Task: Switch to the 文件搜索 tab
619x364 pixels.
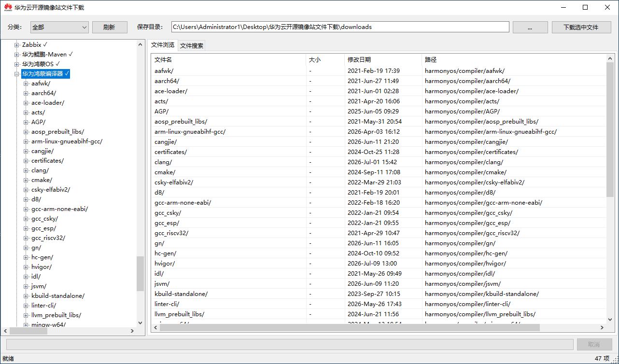Action: [192, 46]
